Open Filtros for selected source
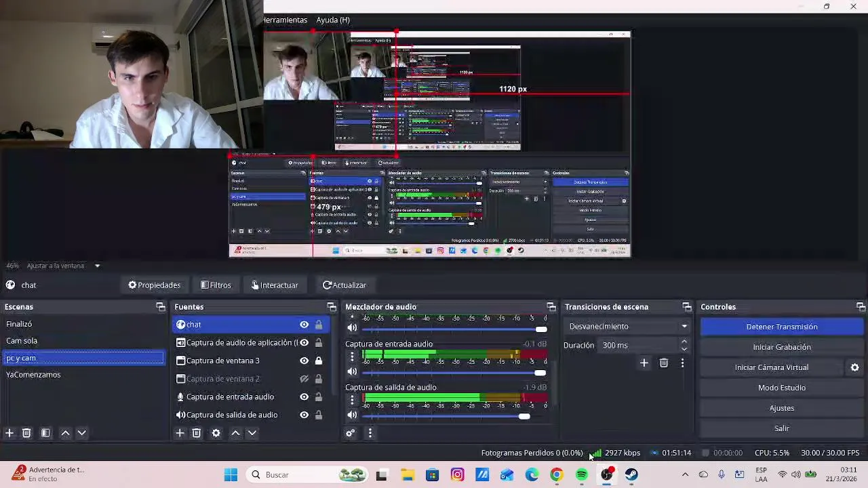Viewport: 868px width, 488px height. (216, 285)
